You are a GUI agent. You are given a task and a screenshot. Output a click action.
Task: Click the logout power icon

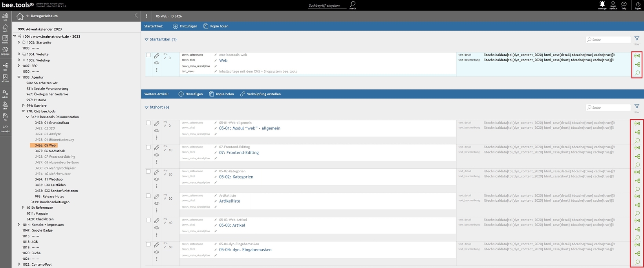(x=638, y=4)
